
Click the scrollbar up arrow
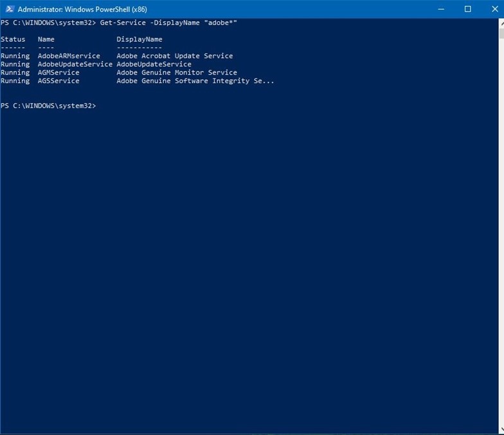click(500, 23)
